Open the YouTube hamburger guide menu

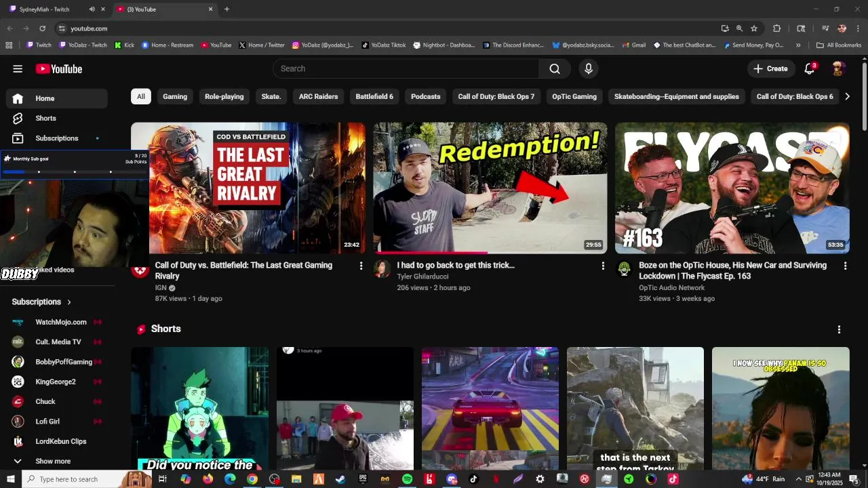coord(18,68)
